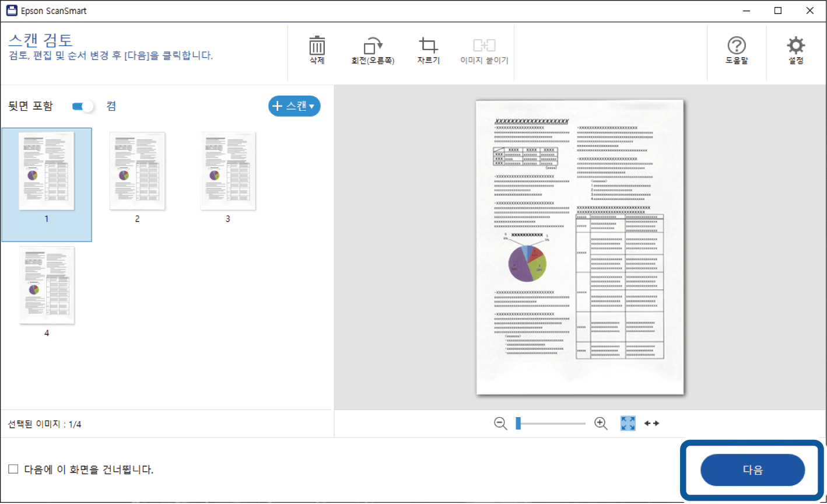Image resolution: width=827 pixels, height=504 pixels.
Task: Fit the preview to window with the blue icon
Action: point(628,424)
